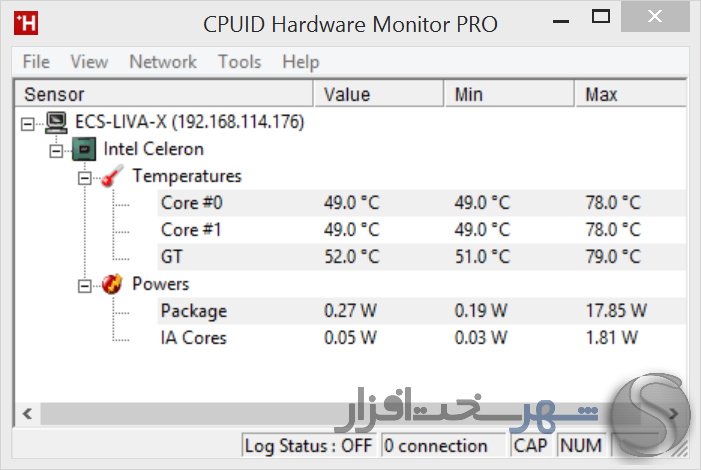Select the Core #0 temperature row

(x=422, y=203)
